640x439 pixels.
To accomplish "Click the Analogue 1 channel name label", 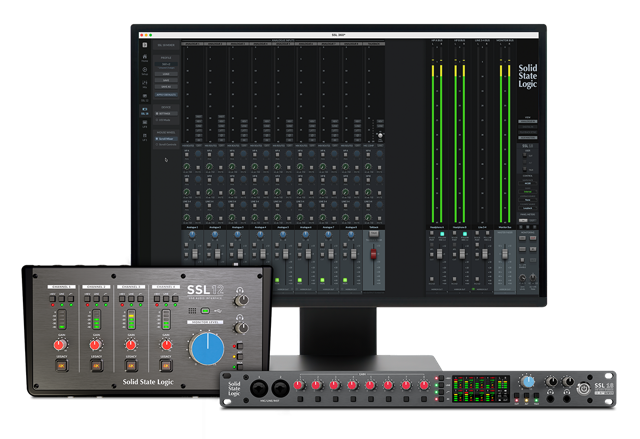I will [x=192, y=227].
